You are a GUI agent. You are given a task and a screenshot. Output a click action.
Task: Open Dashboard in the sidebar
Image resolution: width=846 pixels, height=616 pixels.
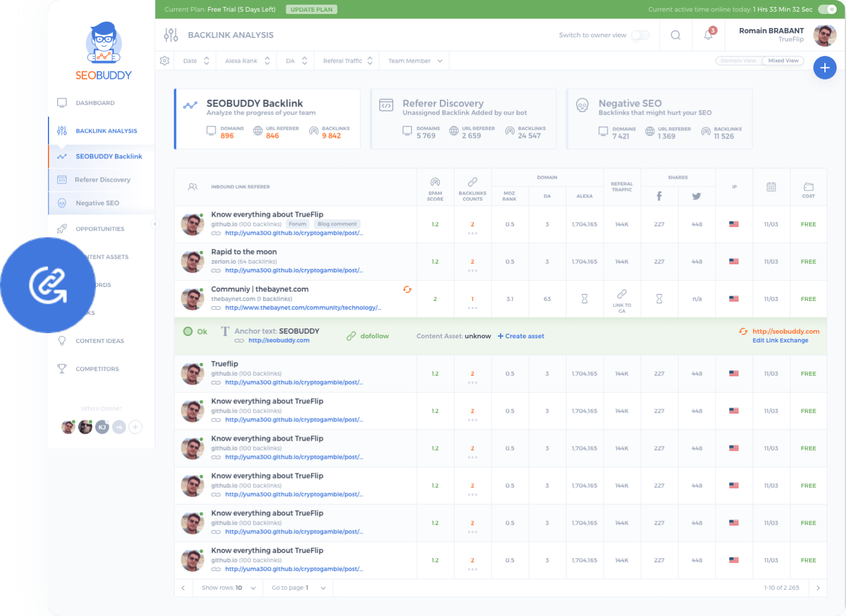pyautogui.click(x=95, y=103)
